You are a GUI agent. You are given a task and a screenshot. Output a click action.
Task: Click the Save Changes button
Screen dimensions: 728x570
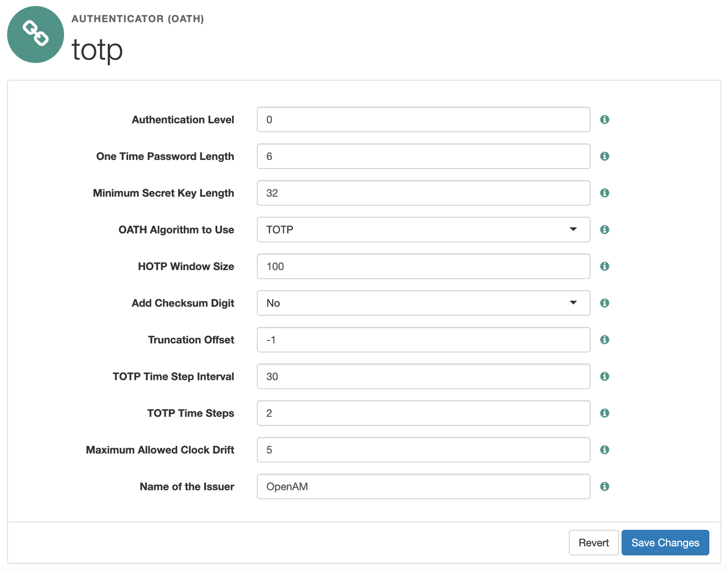coord(665,542)
